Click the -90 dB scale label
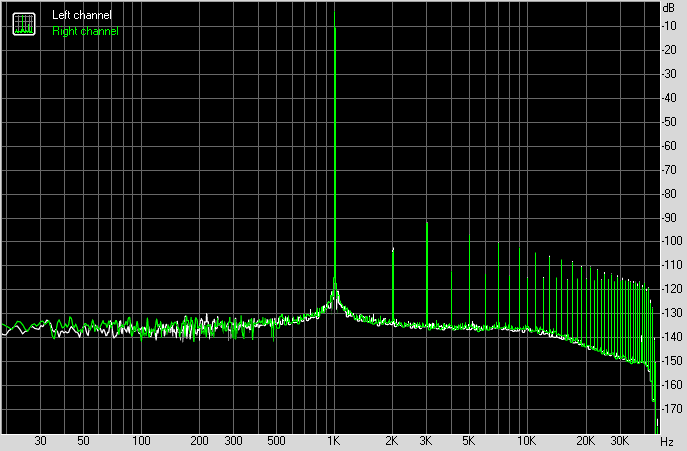This screenshot has width=687, height=451. (x=669, y=217)
